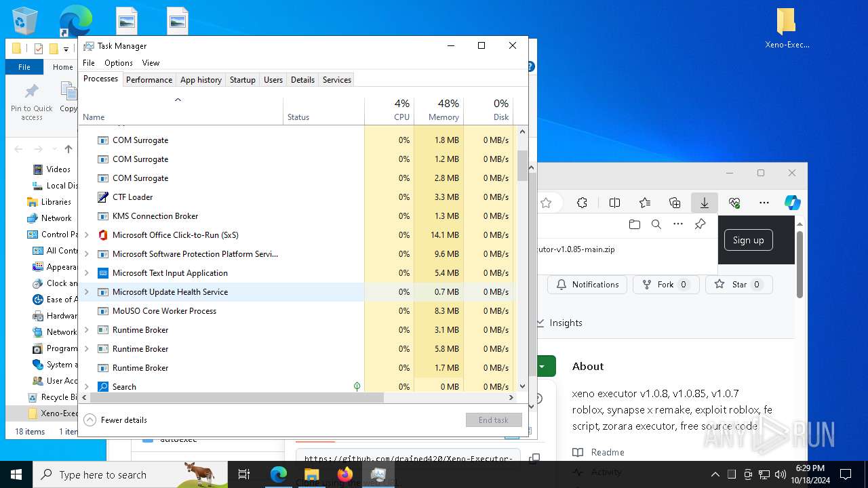Open Task Manager Options menu
Image resolution: width=868 pixels, height=488 pixels.
coord(119,63)
